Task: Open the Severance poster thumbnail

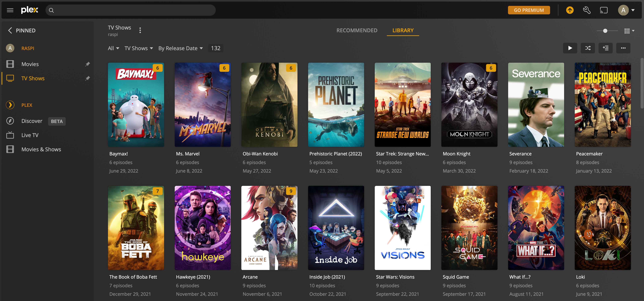Action: [536, 105]
